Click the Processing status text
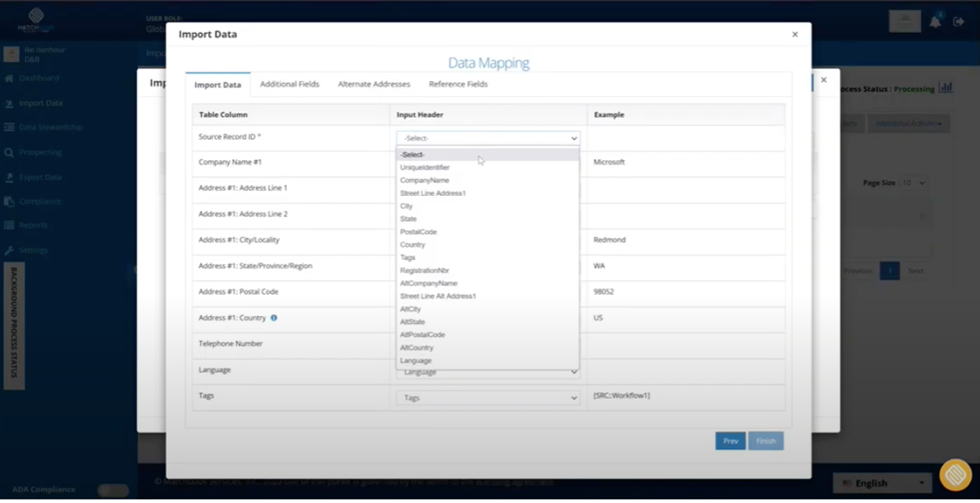Image resolution: width=980 pixels, height=503 pixels. coord(914,89)
